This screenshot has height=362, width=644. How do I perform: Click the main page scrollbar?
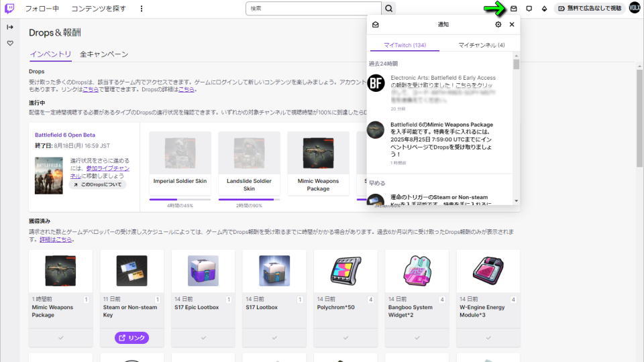pyautogui.click(x=639, y=118)
